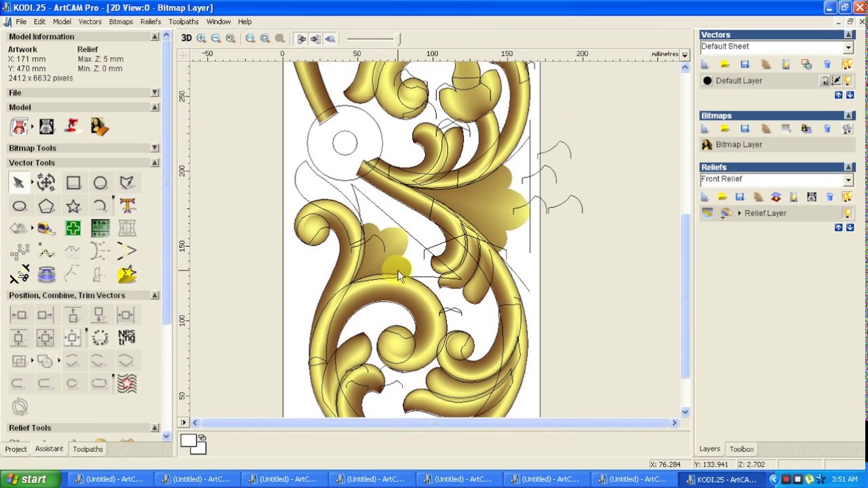Switch to the 3D view
The image size is (868, 488).
186,39
